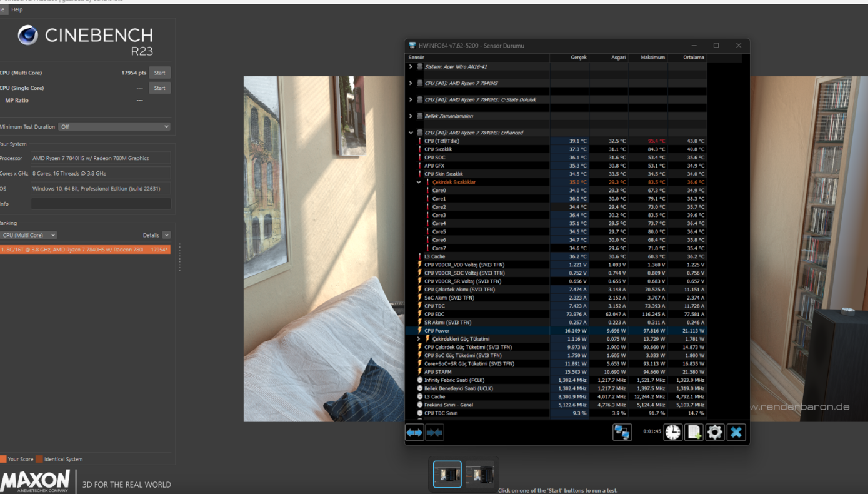This screenshot has height=494, width=868.
Task: Select the Core3 temperature row
Action: click(x=557, y=215)
